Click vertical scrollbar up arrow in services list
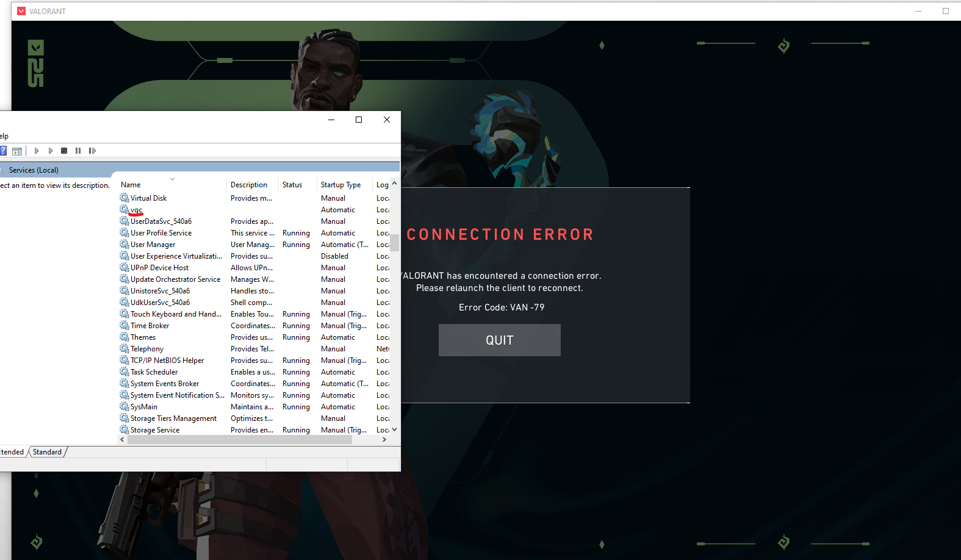The image size is (961, 560). coord(395,184)
